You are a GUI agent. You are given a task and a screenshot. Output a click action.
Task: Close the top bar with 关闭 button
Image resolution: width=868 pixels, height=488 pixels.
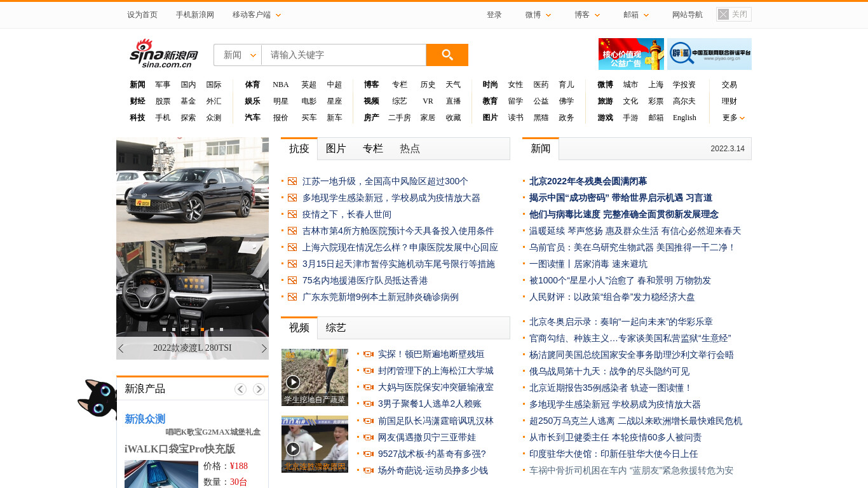click(734, 14)
